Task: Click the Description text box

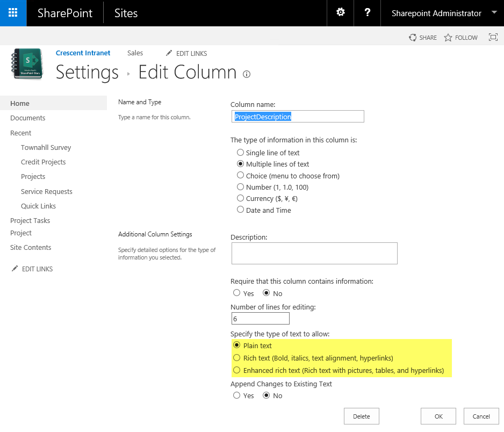Action: pyautogui.click(x=314, y=253)
